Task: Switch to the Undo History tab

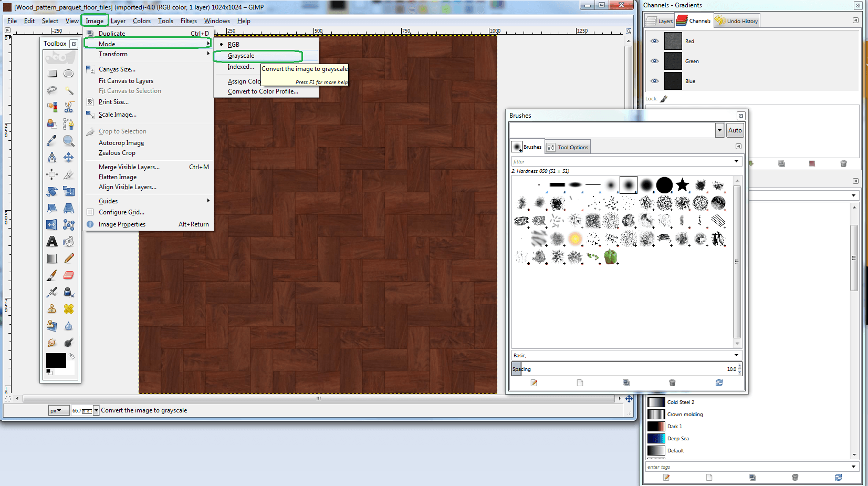Action: [737, 21]
